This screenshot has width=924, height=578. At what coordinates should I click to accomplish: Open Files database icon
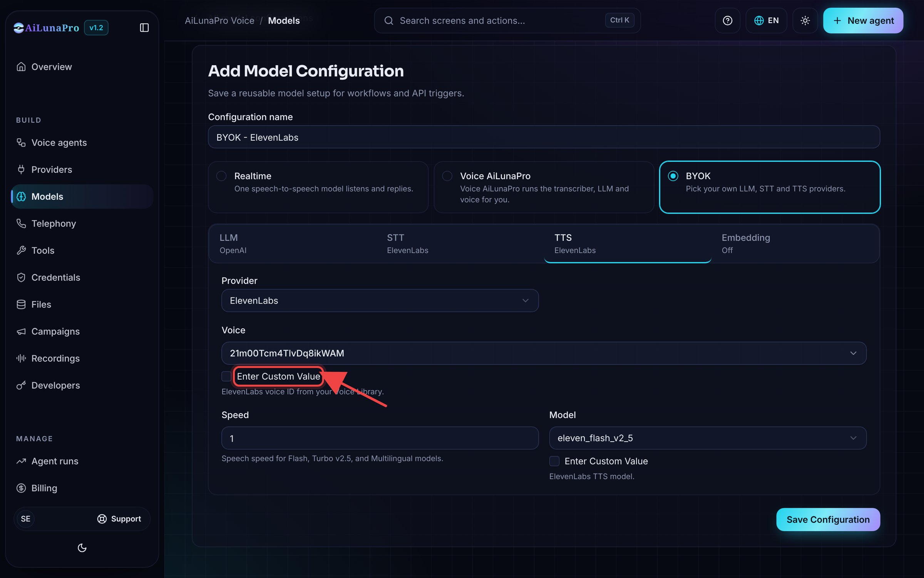tap(21, 304)
